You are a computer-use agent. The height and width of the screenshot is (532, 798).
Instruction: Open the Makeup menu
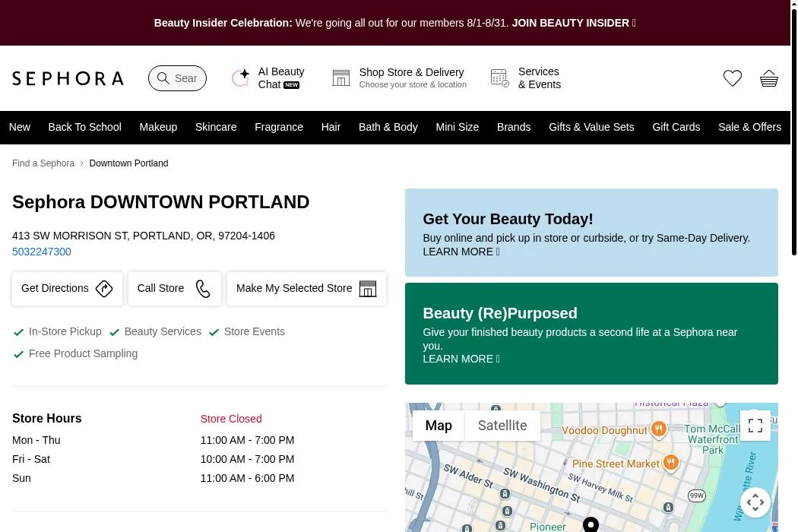[x=158, y=127]
